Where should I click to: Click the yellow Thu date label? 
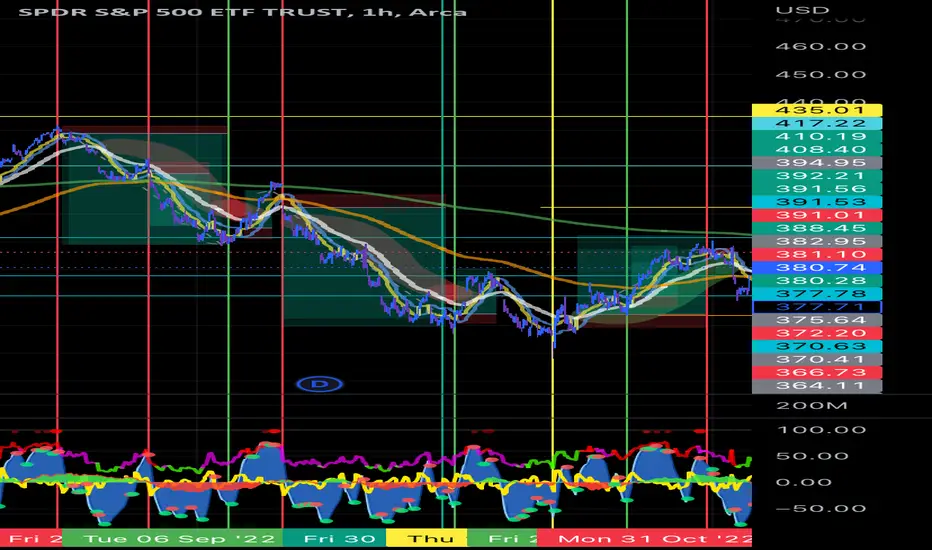pos(427,539)
